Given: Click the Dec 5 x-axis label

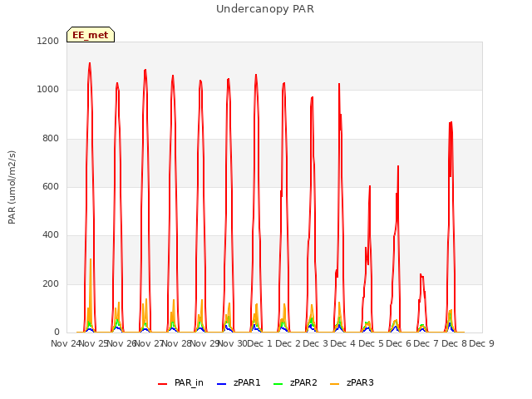Looking at the screenshot, I should click(371, 343).
